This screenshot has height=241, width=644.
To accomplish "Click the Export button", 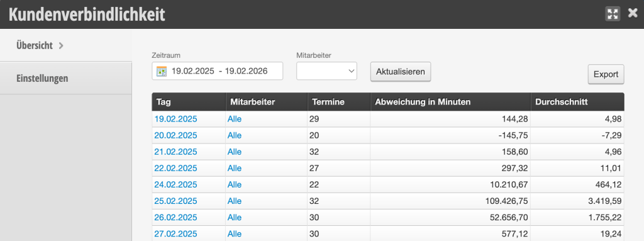I will point(606,74).
